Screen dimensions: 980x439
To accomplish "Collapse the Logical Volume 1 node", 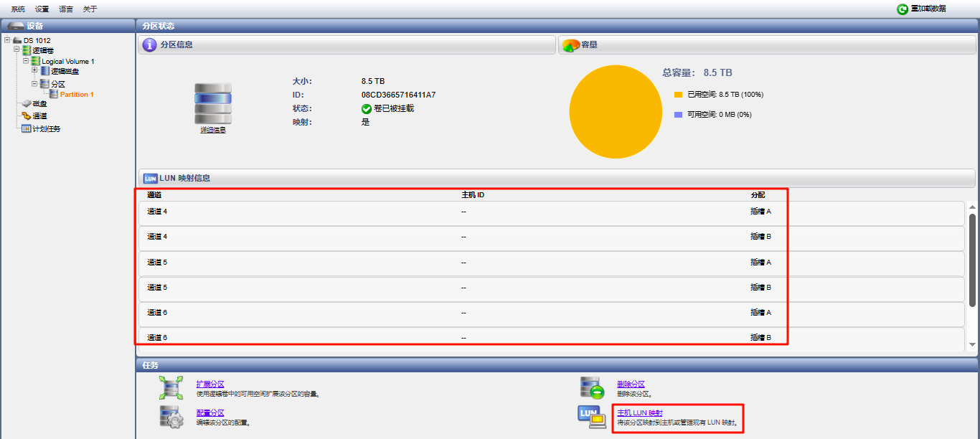I will [x=26, y=61].
